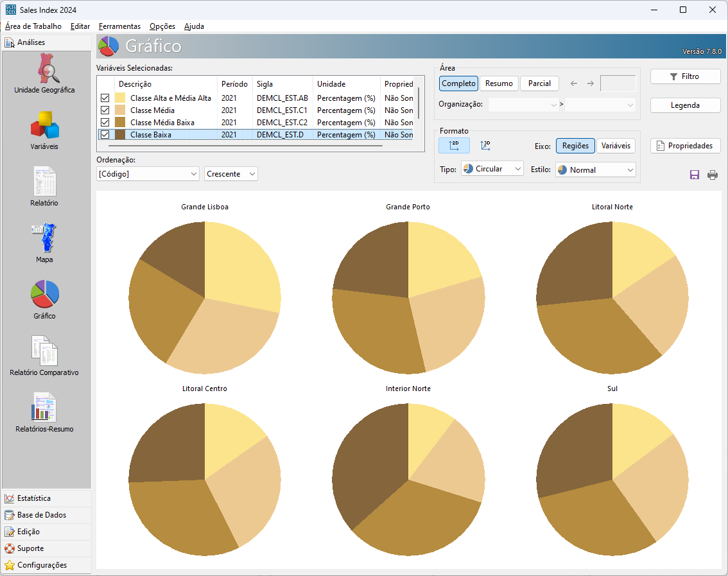Uncheck the Classe Média Baixa variable
Screen dimensions: 728x576
click(x=105, y=123)
